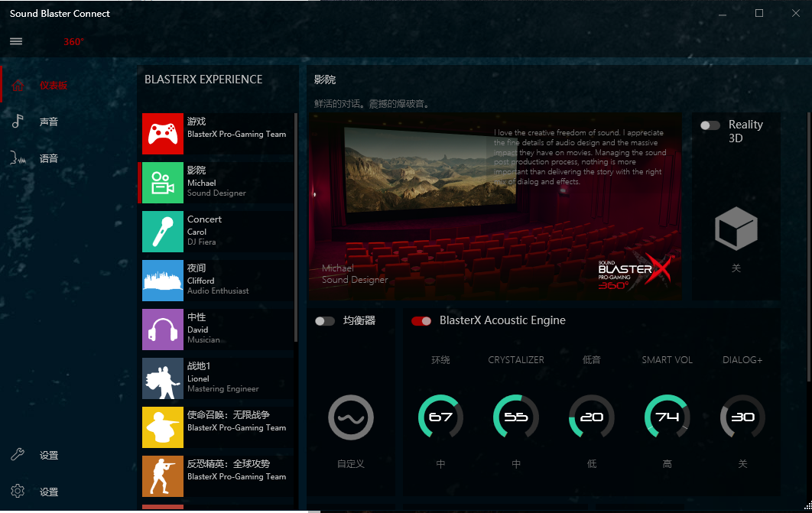Click the gear settings icon
Image resolution: width=812 pixels, height=513 pixels.
tap(18, 492)
